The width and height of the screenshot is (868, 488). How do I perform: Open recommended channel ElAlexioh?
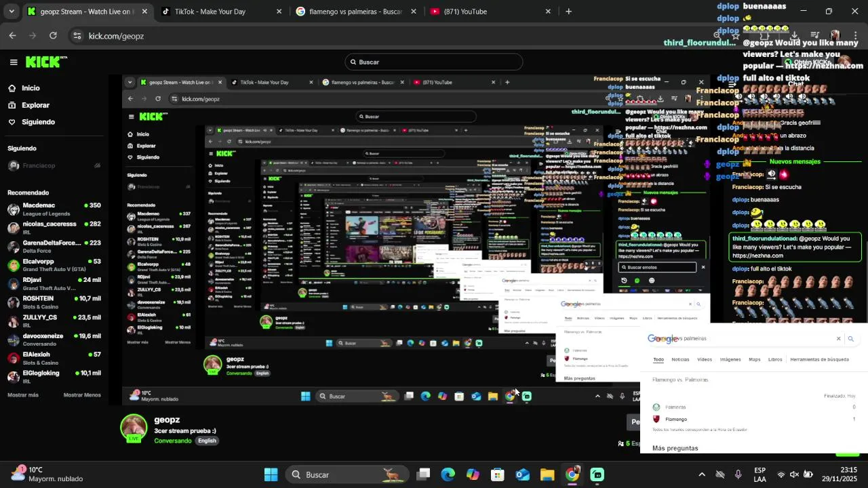pyautogui.click(x=54, y=358)
